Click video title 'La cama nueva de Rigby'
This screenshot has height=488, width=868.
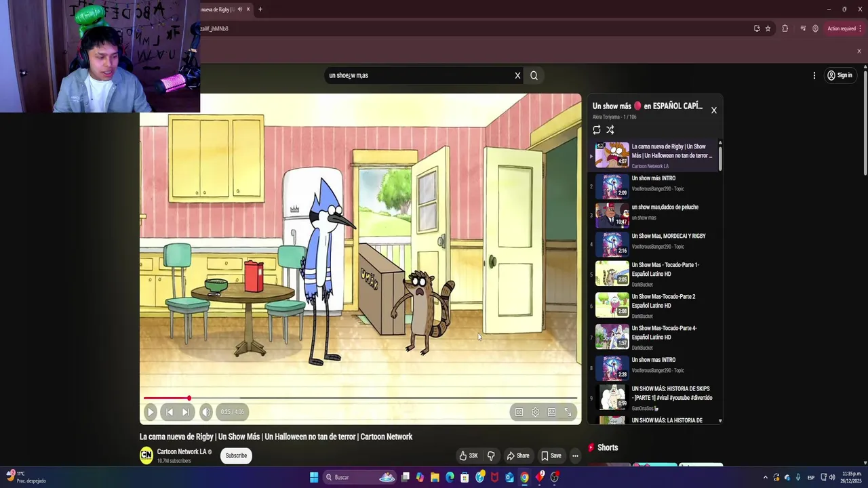(x=276, y=436)
